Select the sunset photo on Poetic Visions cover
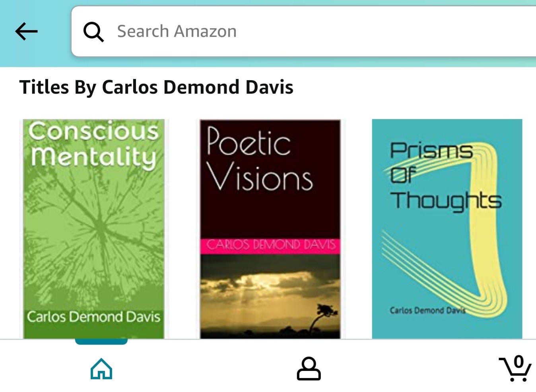 [270, 297]
